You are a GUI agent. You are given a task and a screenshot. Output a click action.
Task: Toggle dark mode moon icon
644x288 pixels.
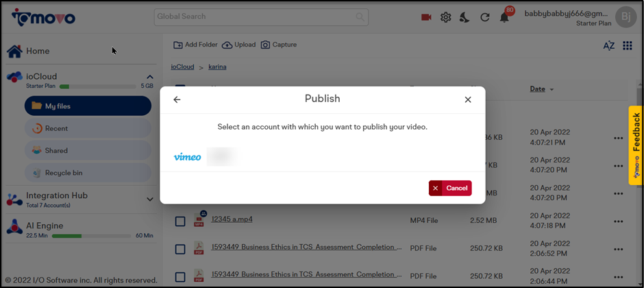click(465, 17)
